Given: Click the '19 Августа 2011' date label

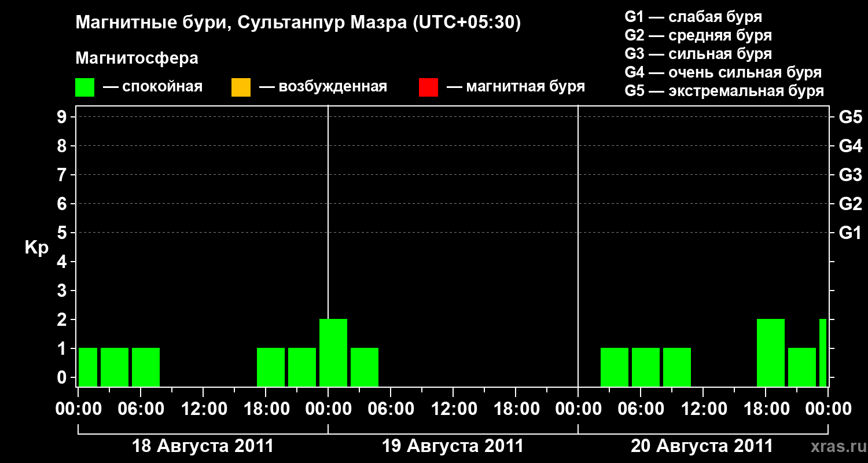Looking at the screenshot, I should click(x=453, y=446).
